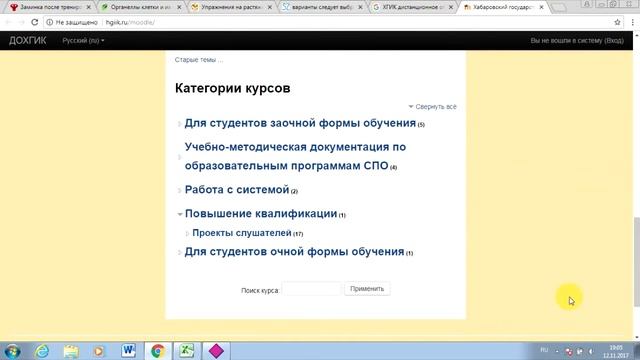Close the 'Упражнения на растяж' tab
This screenshot has width=640, height=360.
click(x=270, y=7)
